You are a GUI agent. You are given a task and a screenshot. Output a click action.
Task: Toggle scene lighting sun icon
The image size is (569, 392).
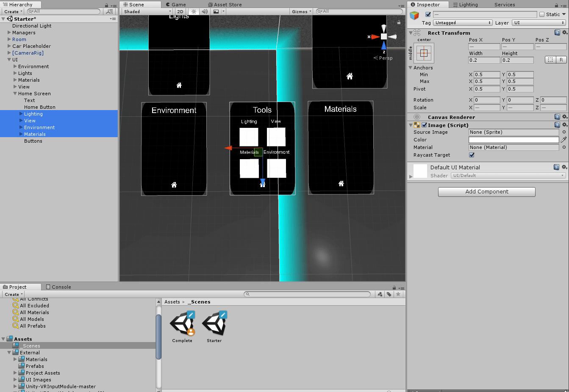coord(194,11)
